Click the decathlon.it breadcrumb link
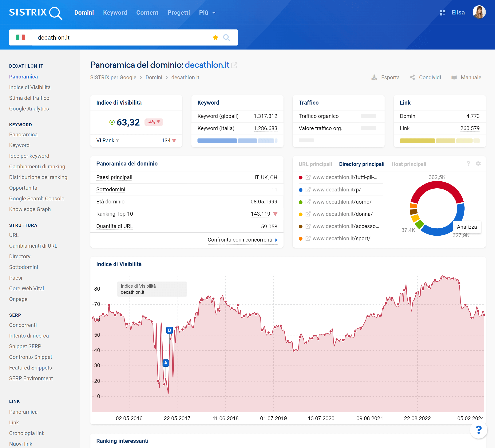 185,77
